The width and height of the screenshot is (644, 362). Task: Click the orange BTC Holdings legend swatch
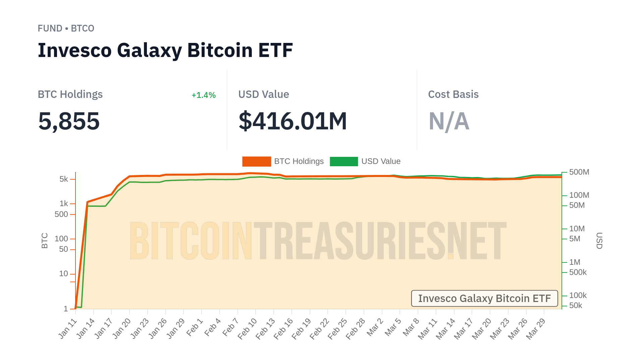[257, 161]
